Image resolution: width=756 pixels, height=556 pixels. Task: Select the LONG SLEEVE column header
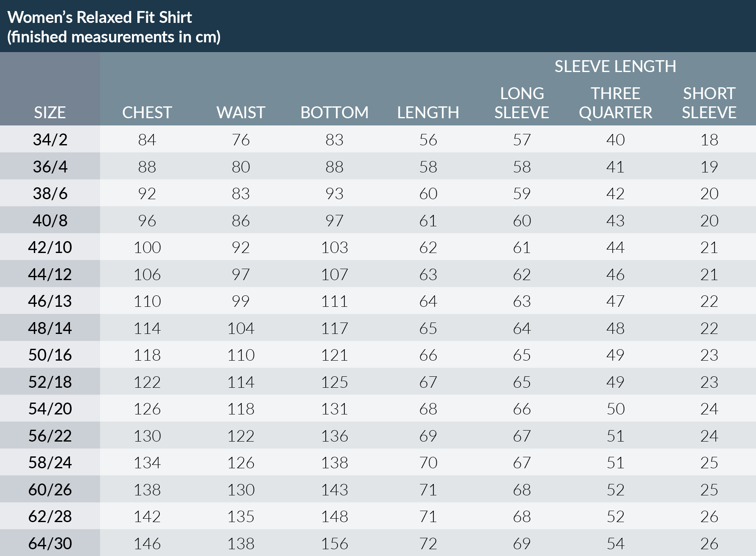coord(522,103)
